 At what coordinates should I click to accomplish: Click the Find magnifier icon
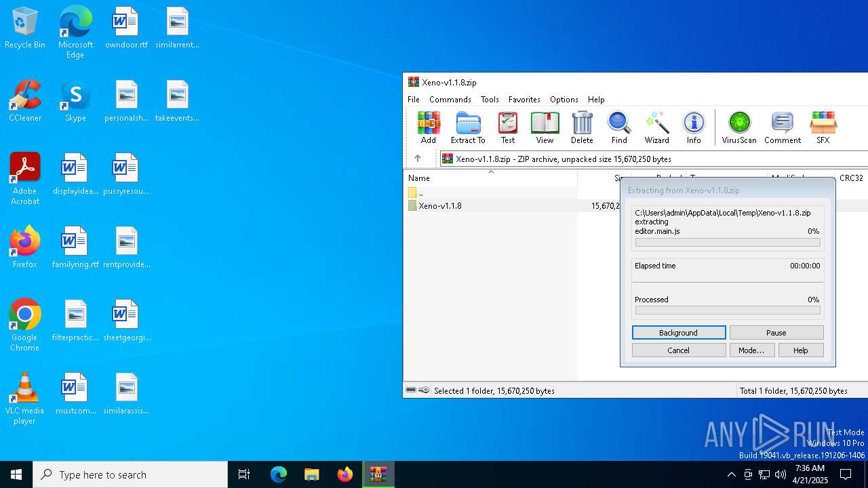click(619, 128)
